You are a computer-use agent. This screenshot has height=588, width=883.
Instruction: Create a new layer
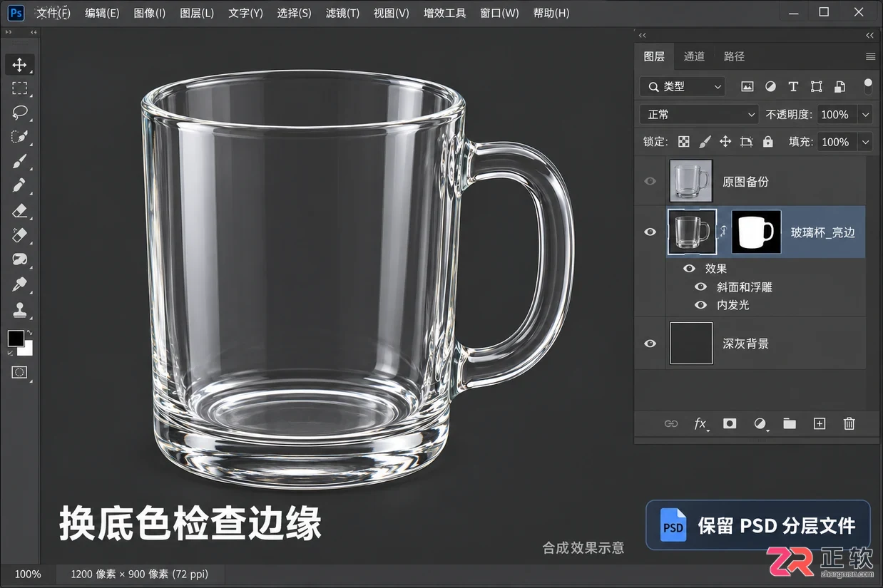[x=820, y=423]
